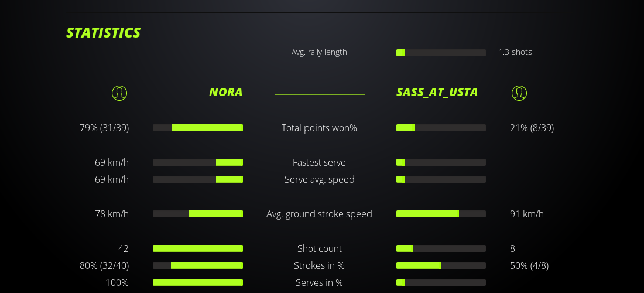The width and height of the screenshot is (644, 293).
Task: Click the STATISTICS heading
Action: click(104, 33)
